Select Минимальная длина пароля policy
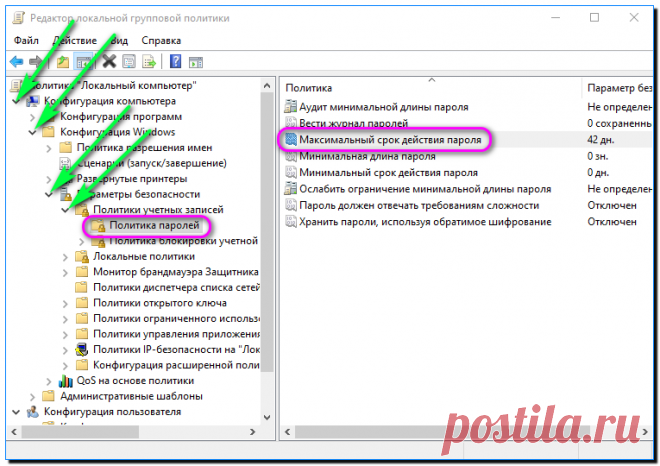Screen dimensions: 660x466 click(x=367, y=156)
